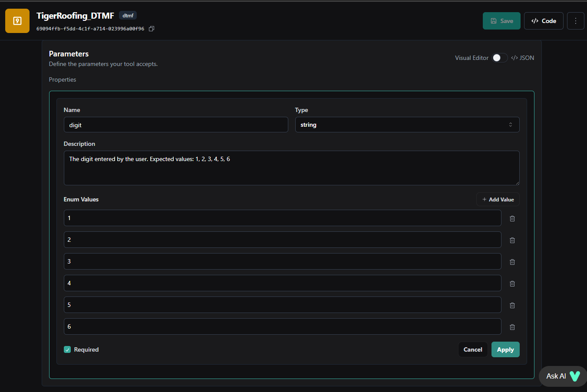
Task: Delete enum value 3
Action: (512, 262)
